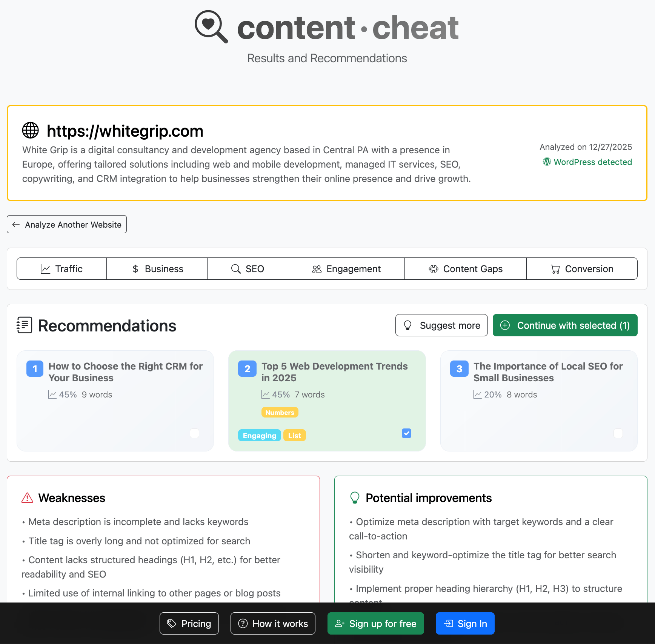Deselect the Web Development Trends recommendation

406,433
